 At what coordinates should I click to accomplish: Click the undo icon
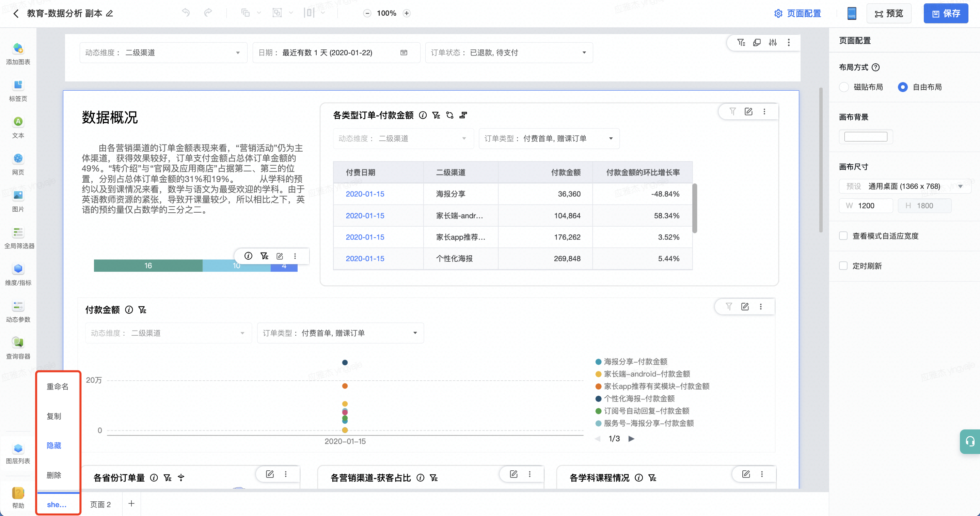click(186, 13)
